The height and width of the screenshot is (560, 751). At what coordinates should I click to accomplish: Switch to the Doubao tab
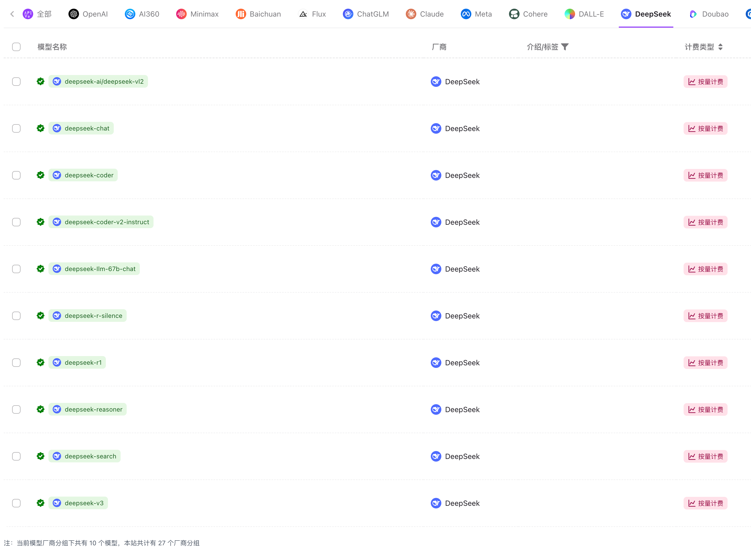[709, 14]
